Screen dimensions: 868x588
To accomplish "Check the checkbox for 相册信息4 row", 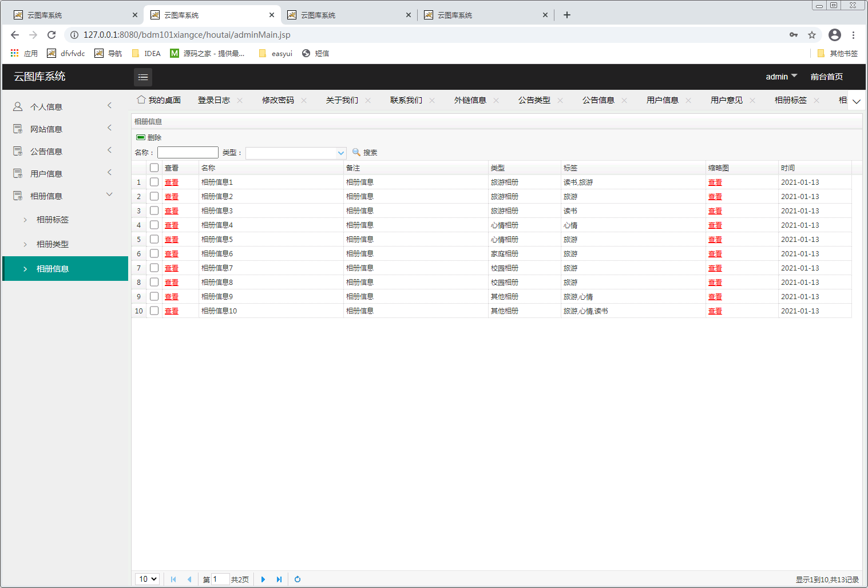I will point(154,225).
